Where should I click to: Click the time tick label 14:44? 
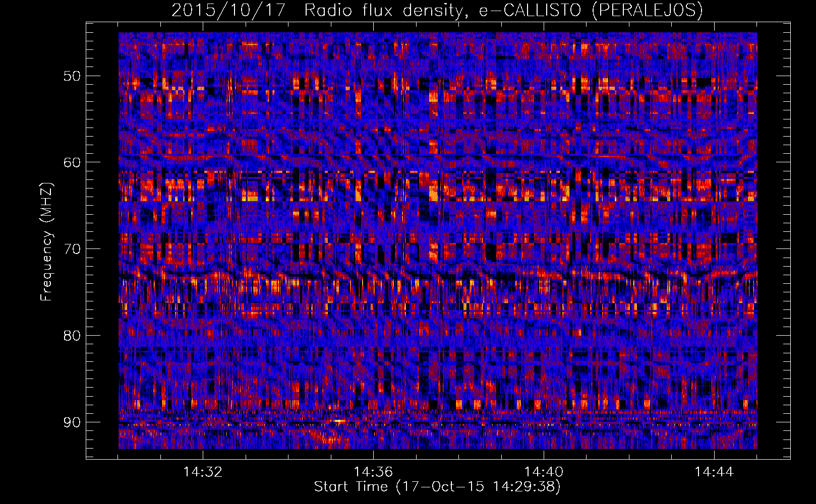tap(714, 472)
